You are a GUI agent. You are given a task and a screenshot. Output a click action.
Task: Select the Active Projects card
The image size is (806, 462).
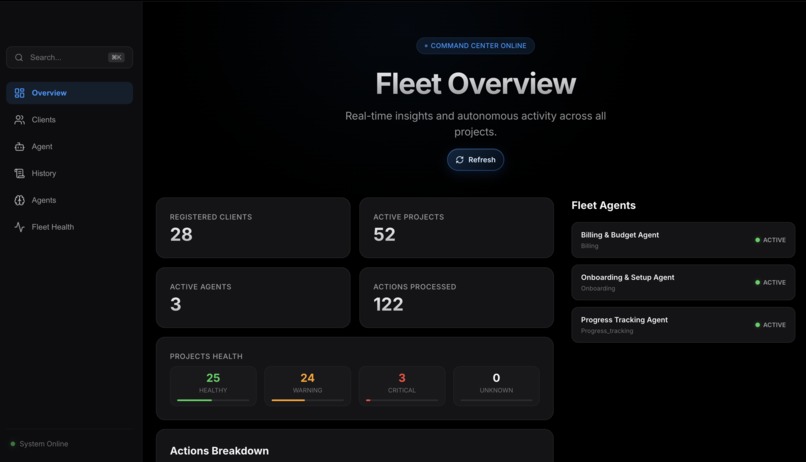click(456, 228)
